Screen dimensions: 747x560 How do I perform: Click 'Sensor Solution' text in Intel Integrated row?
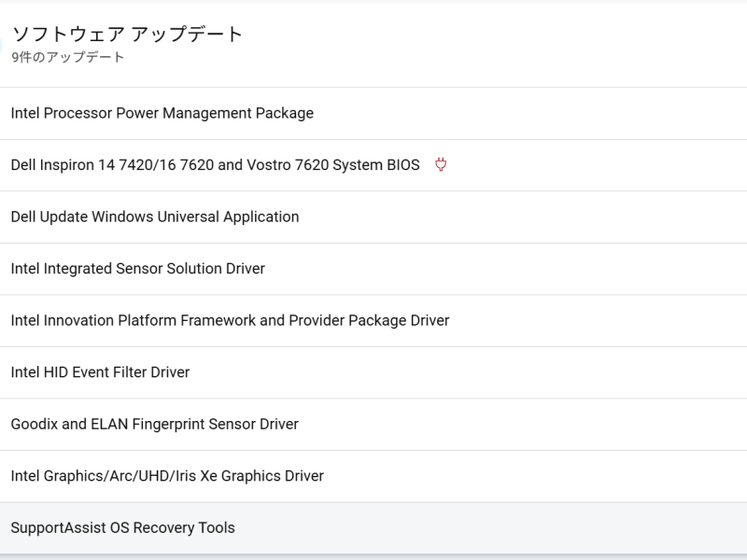point(169,269)
